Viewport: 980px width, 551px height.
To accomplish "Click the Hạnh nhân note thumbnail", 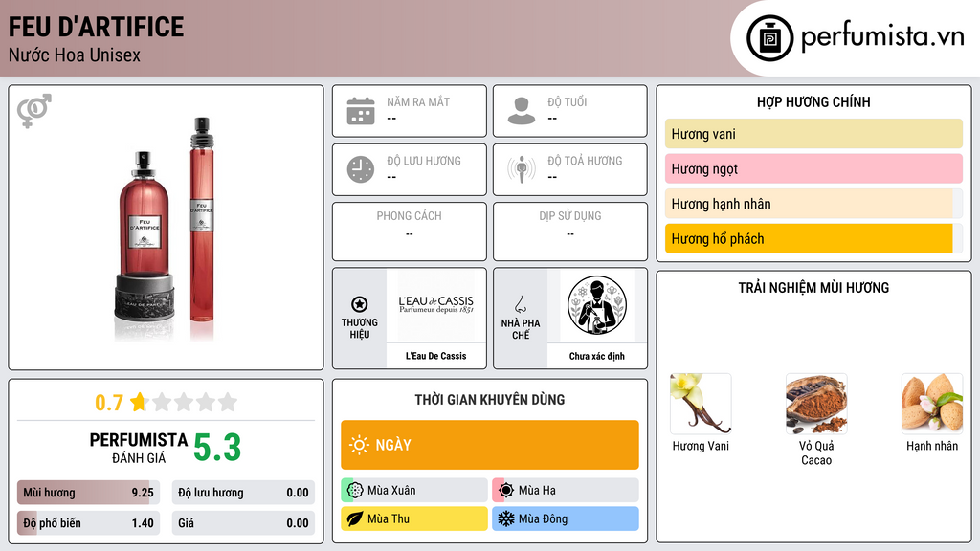I will [x=932, y=404].
